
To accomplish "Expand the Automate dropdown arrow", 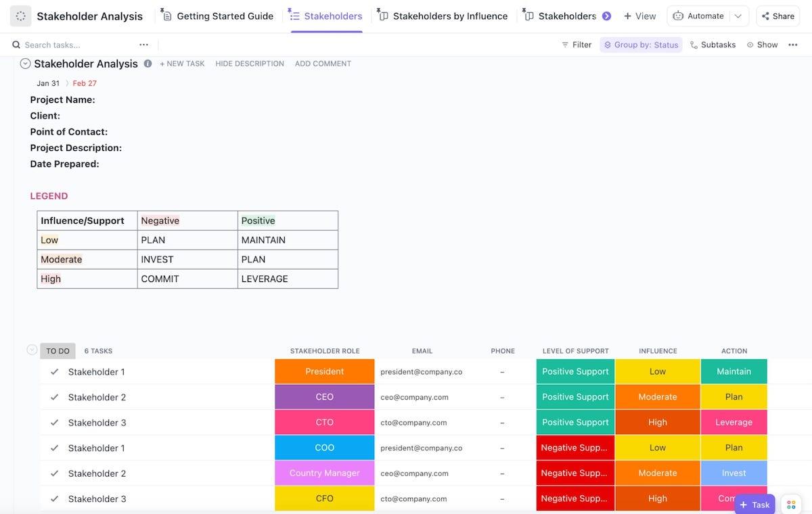I will [x=738, y=16].
